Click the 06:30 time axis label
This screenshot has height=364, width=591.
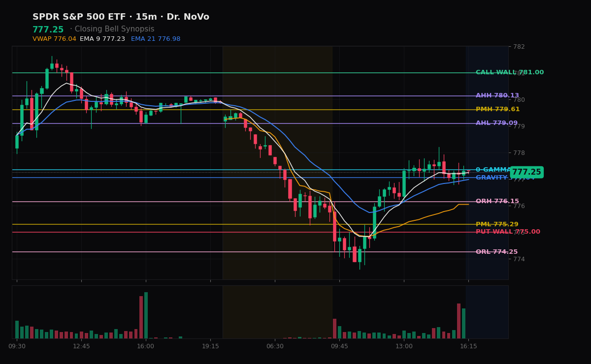[x=275, y=346]
